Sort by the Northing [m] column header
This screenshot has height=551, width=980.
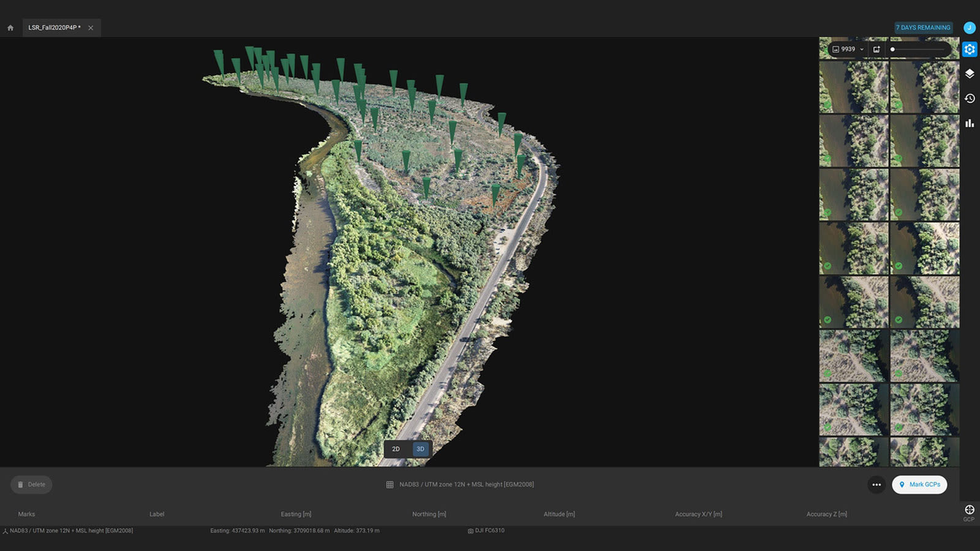429,514
